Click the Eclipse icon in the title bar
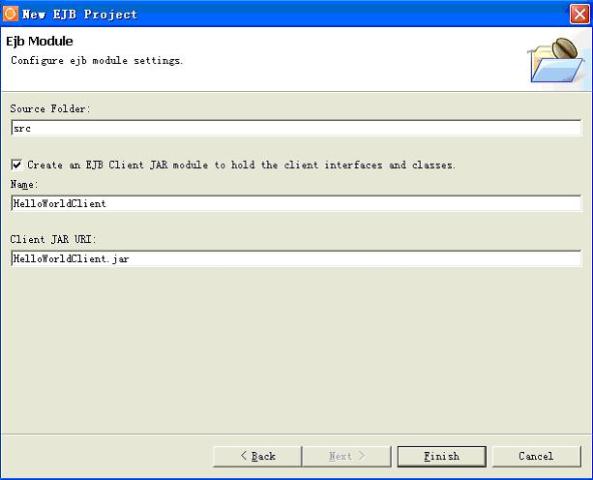Image resolution: width=593 pixels, height=480 pixels. [x=10, y=14]
